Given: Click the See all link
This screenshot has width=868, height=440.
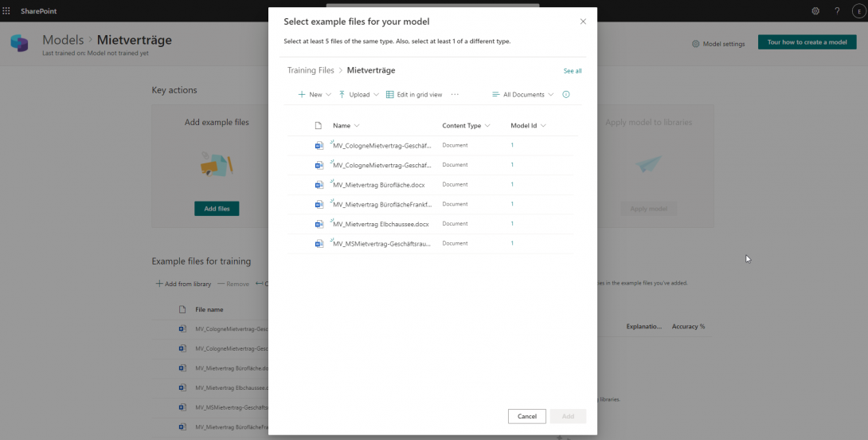Looking at the screenshot, I should coord(573,71).
